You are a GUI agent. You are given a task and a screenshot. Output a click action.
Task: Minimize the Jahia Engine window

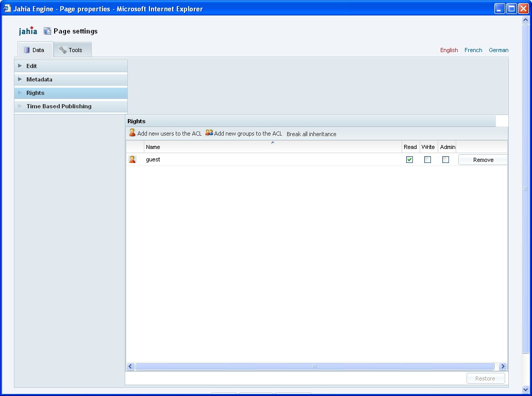(500, 8)
